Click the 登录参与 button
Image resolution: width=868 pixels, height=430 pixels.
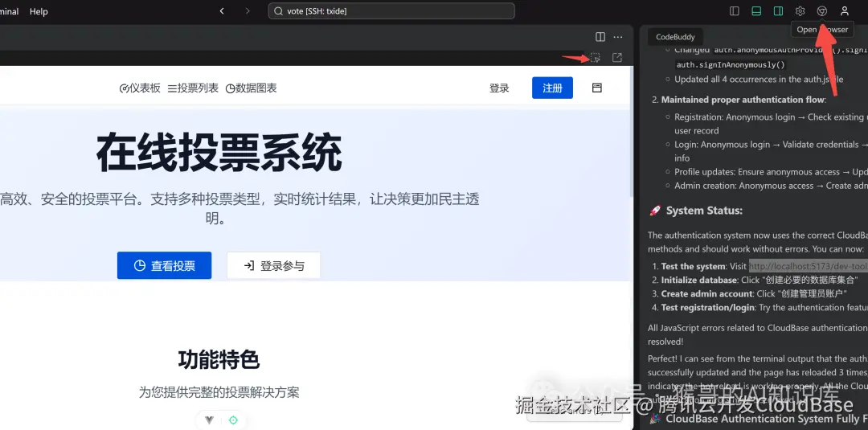[274, 266]
